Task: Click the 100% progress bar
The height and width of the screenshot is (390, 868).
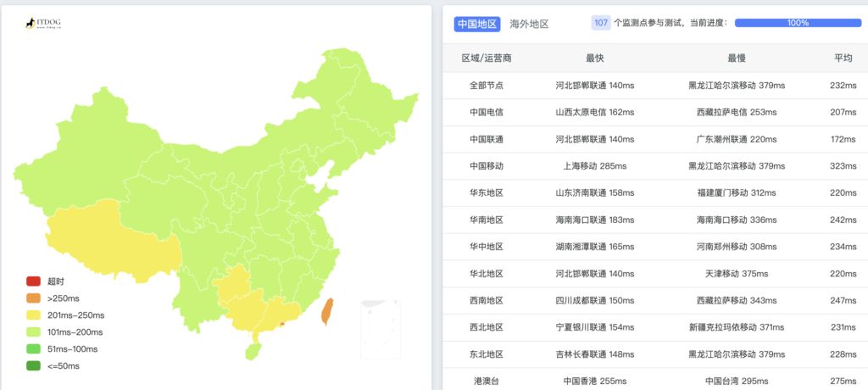Action: (798, 23)
